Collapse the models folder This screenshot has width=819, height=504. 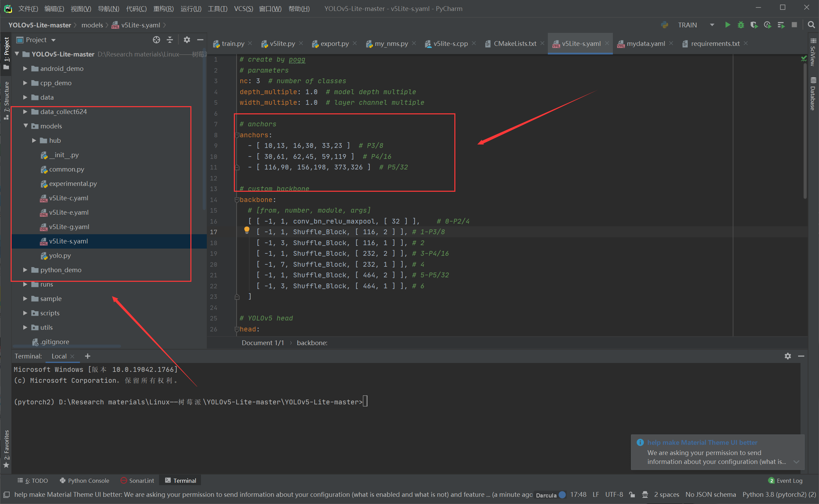coord(25,126)
